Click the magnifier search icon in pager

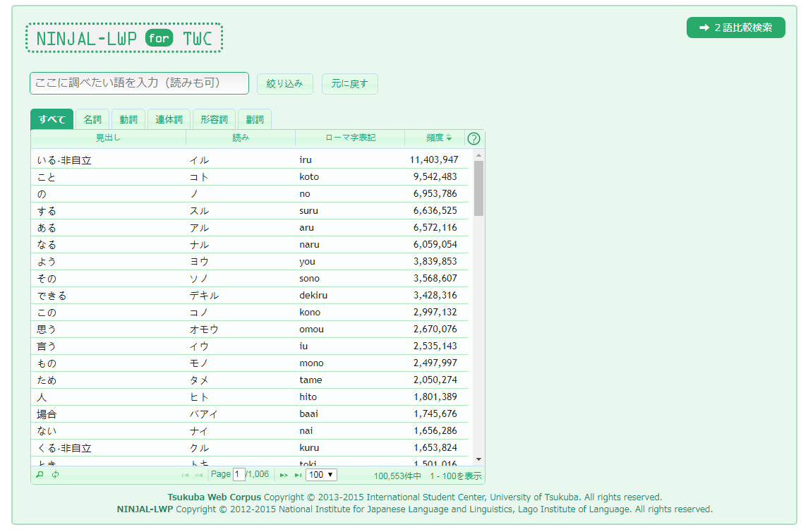(x=40, y=474)
